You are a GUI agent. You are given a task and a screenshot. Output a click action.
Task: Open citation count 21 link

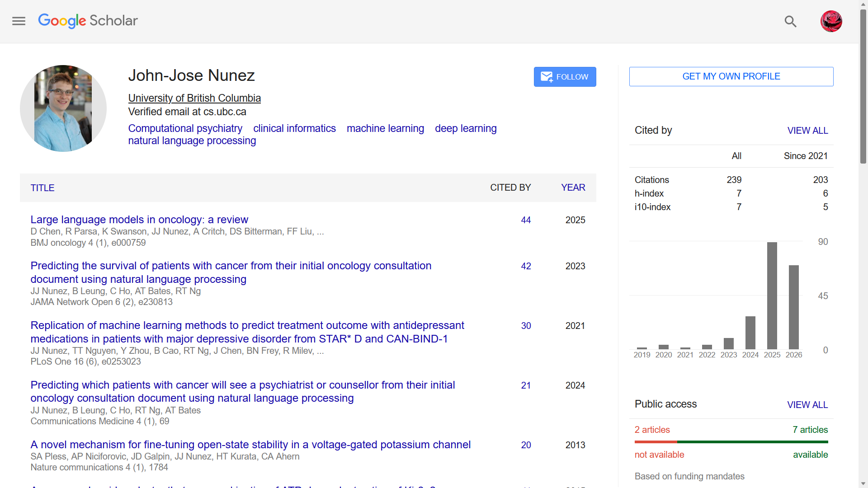point(526,385)
